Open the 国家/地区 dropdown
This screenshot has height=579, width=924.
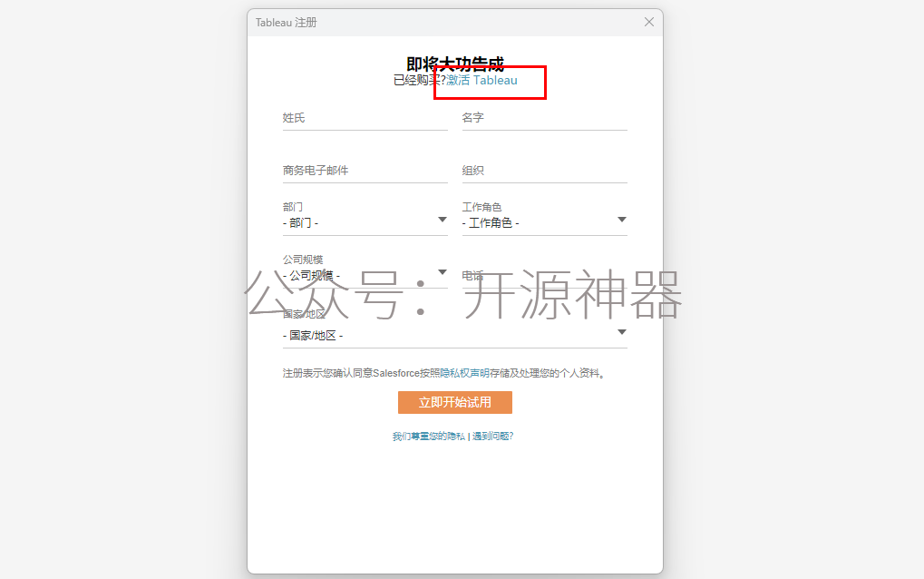[x=455, y=336]
